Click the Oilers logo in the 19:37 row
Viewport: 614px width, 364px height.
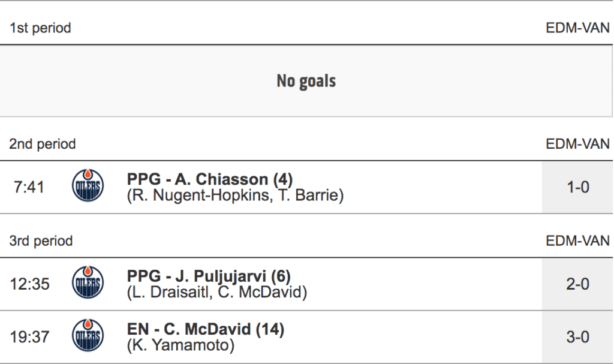point(88,336)
